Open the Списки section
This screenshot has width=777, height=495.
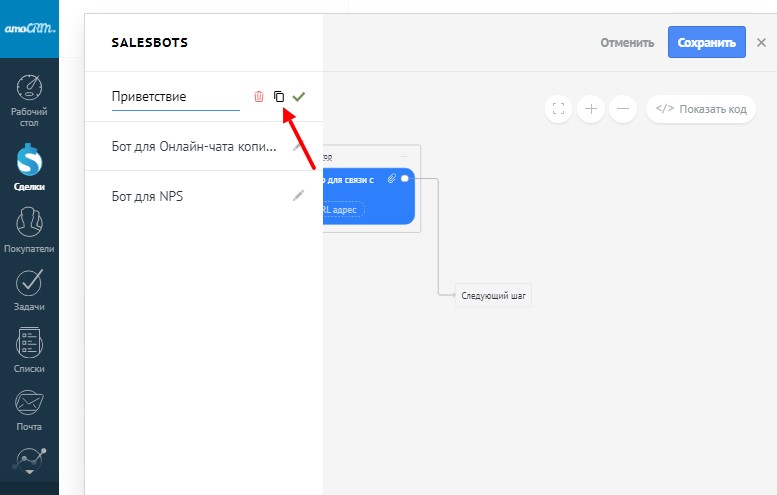29,349
